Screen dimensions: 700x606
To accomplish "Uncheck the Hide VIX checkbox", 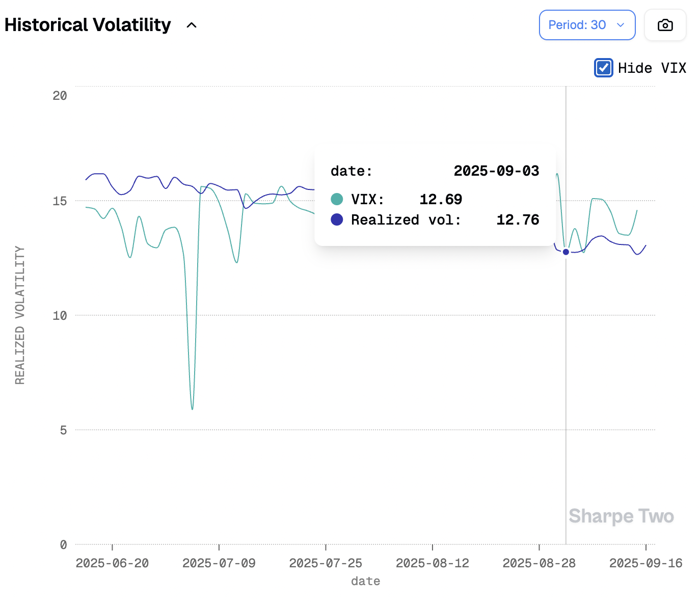I will [603, 68].
